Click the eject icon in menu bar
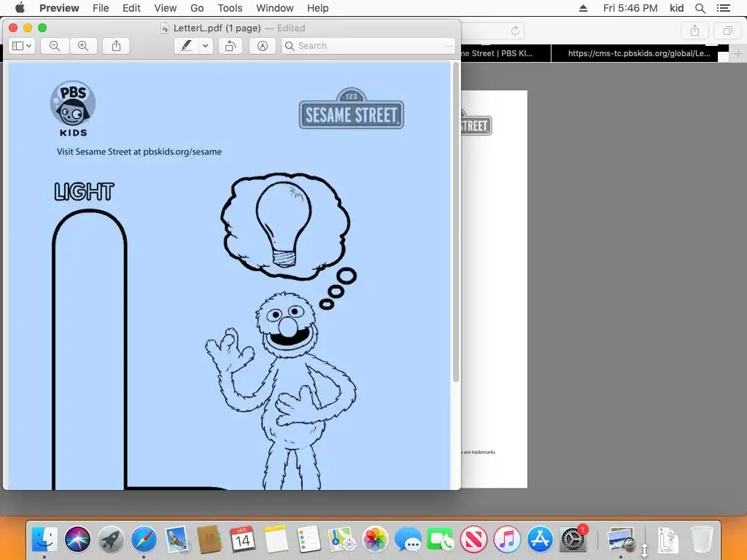 point(583,8)
